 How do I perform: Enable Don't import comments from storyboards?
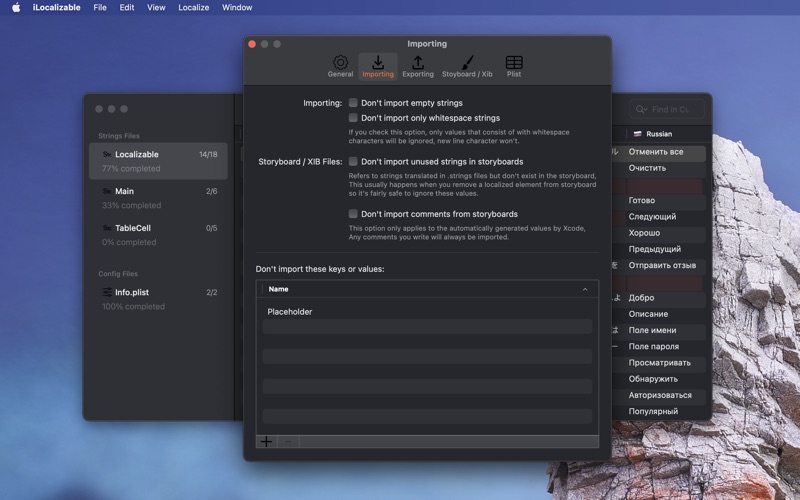pos(353,213)
